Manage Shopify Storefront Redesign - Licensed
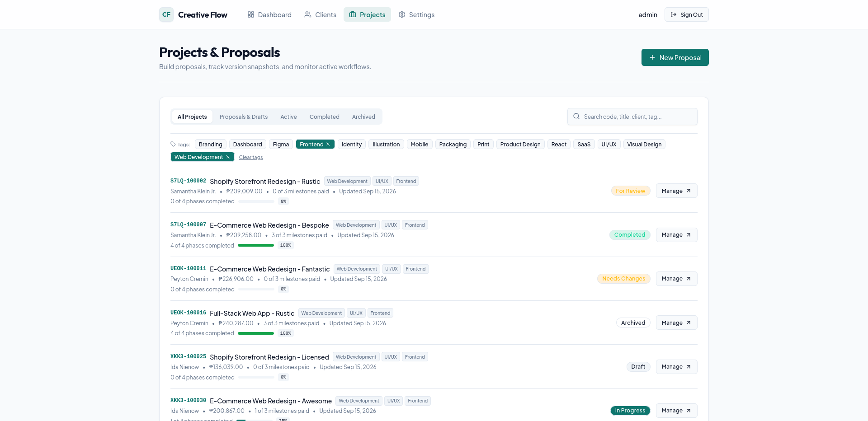This screenshot has width=868, height=421. [676, 367]
